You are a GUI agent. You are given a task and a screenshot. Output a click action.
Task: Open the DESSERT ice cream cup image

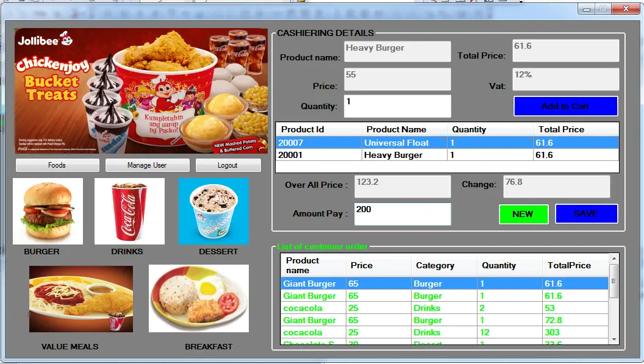[x=213, y=211]
